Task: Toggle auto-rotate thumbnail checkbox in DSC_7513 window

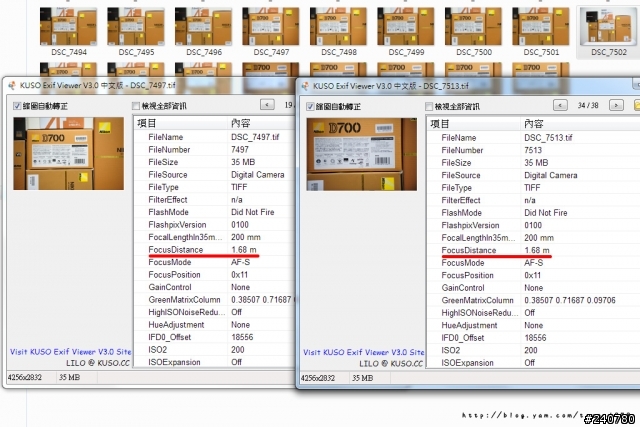Action: tap(310, 107)
